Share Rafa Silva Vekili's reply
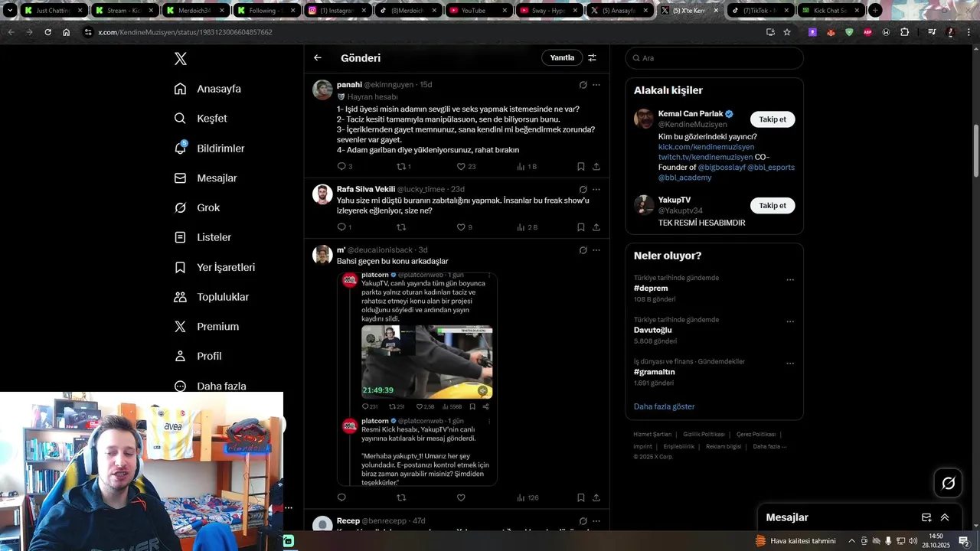 pyautogui.click(x=596, y=227)
